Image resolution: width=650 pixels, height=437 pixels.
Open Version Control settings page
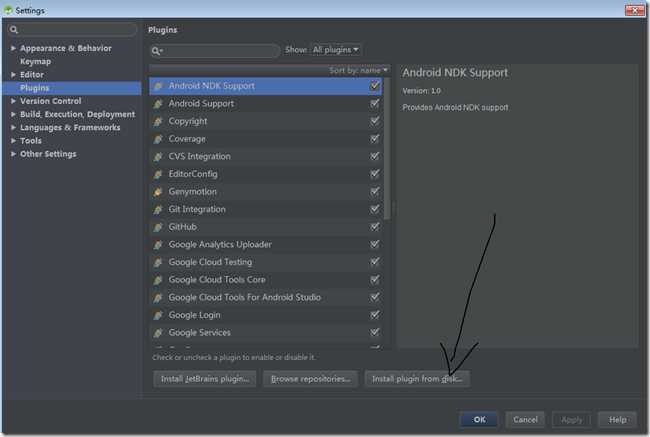click(x=51, y=101)
